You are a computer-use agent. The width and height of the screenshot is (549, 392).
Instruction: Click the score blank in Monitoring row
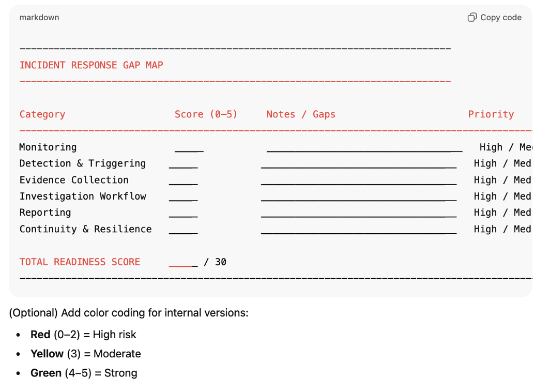tap(189, 149)
